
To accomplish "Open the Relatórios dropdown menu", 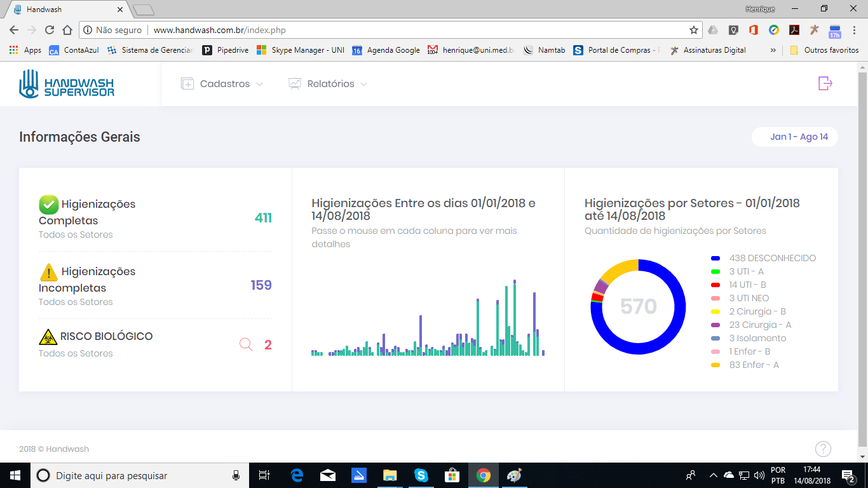I will (x=328, y=84).
